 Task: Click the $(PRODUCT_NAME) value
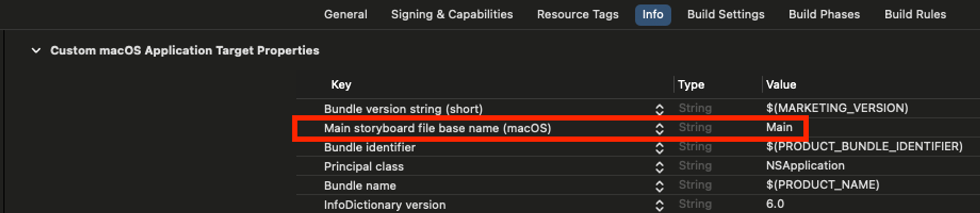tap(823, 185)
